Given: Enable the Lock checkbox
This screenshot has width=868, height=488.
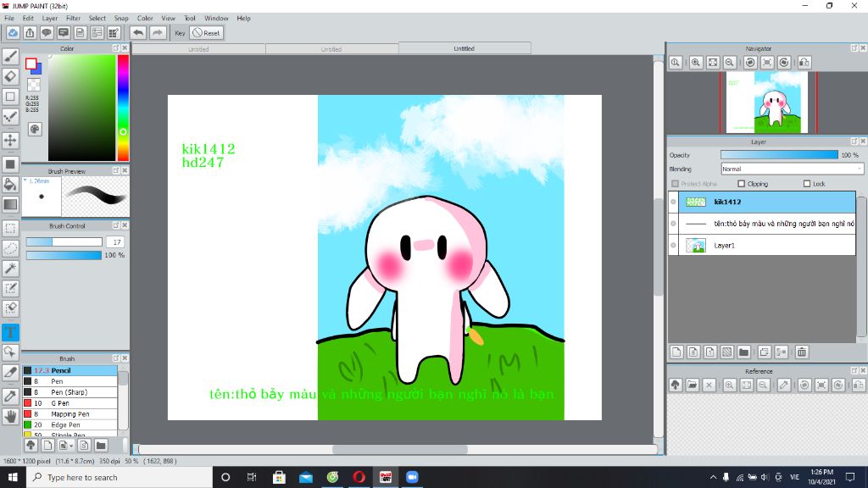Looking at the screenshot, I should 807,184.
